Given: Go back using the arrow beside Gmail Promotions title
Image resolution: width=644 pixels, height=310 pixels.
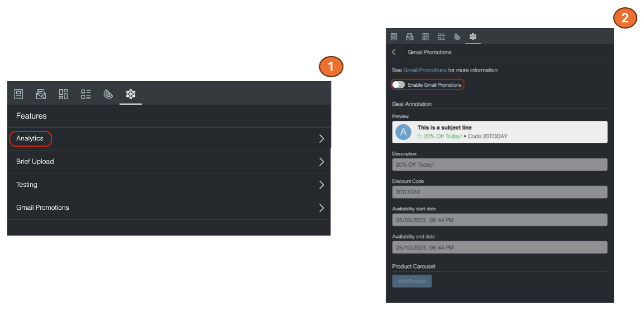Looking at the screenshot, I should coord(394,52).
